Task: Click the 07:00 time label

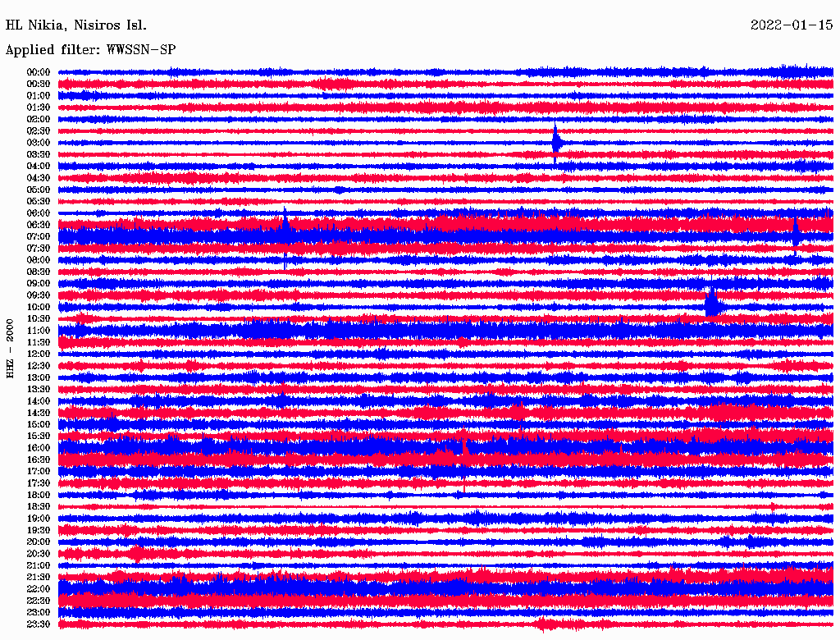Action: click(39, 236)
